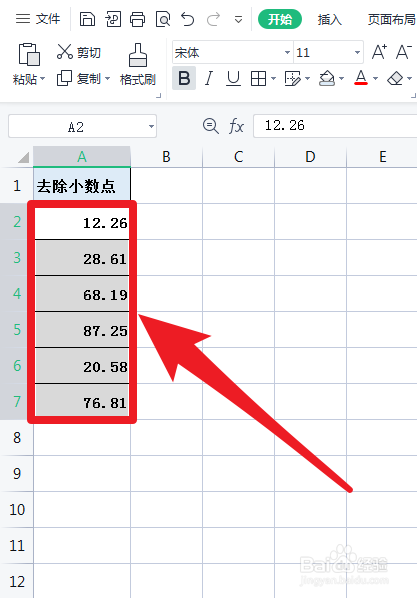Expand font group dialog launcher
Screen dimensions: 417x598
click(x=413, y=96)
